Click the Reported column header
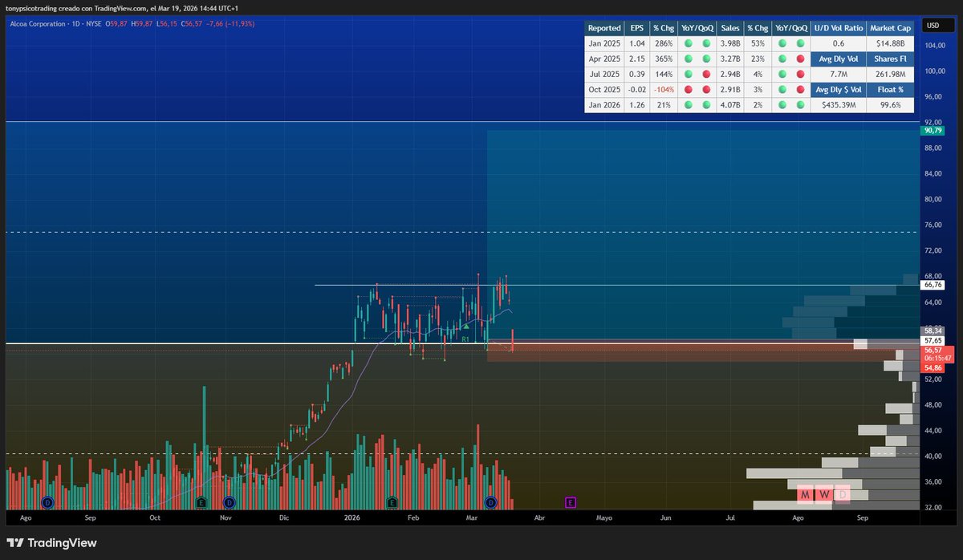This screenshot has height=560, width=963. point(604,28)
